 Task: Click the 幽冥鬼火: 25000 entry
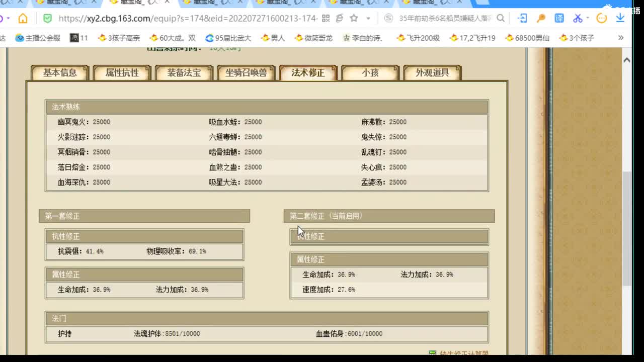pos(84,122)
